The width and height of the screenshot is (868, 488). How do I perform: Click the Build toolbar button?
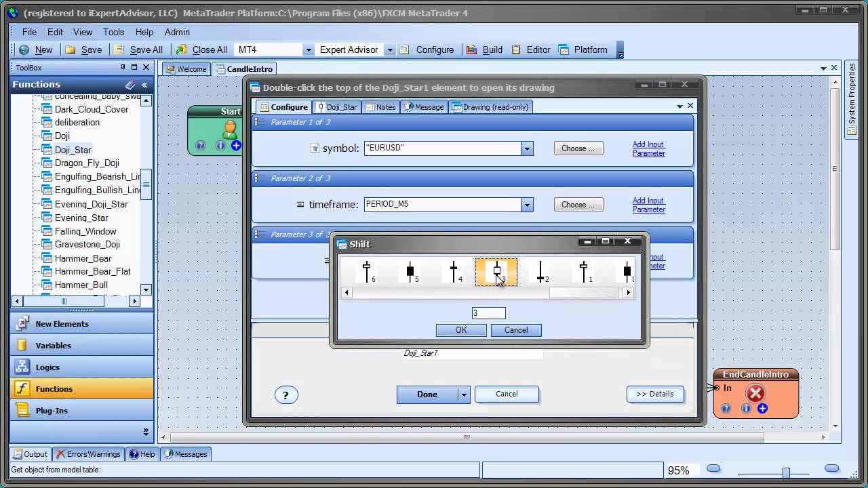(484, 49)
